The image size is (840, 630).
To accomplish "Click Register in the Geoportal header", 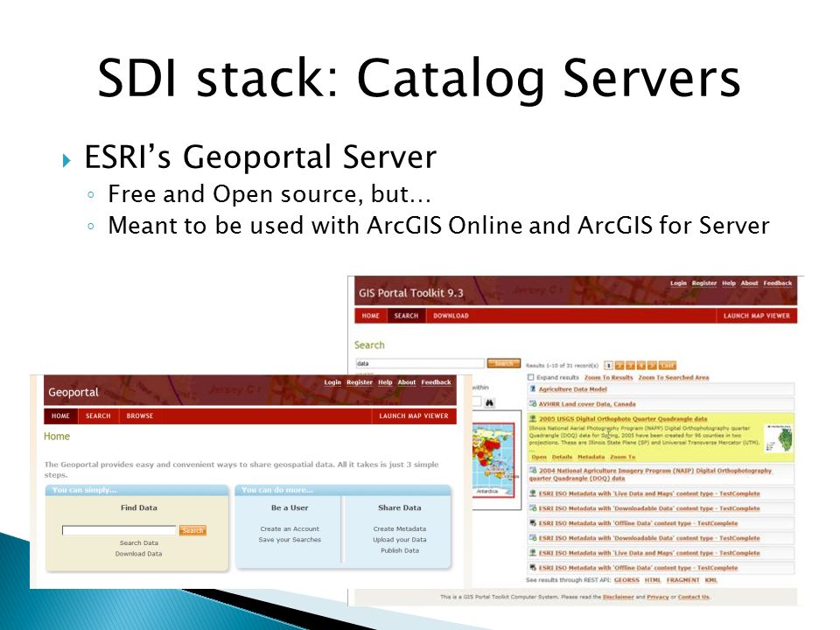I will 360,382.
